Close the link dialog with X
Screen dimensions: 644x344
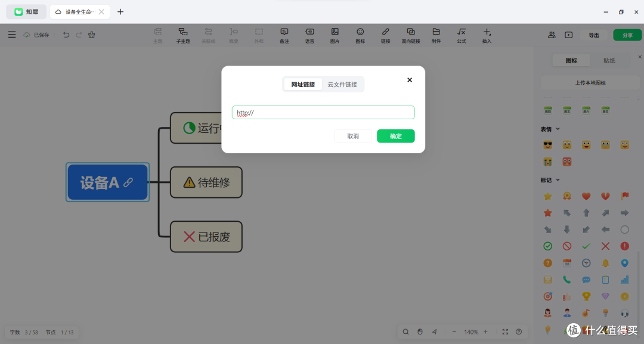tap(410, 80)
